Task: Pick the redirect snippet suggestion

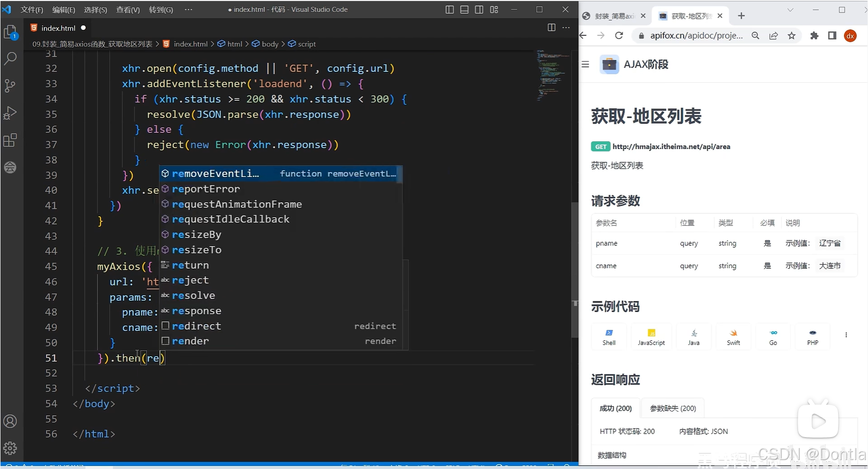Action: [281, 326]
